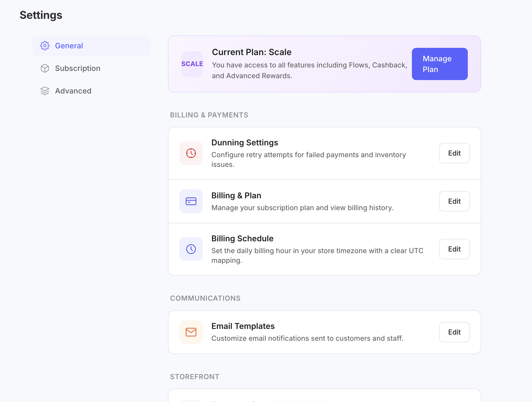
Task: Click 'Set the daily billing hour' description
Action: pos(317,256)
